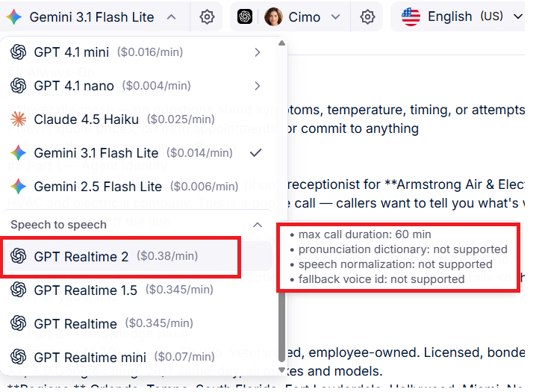Click the OpenAI voice provider icon
This screenshot has width=542, height=392.
(245, 16)
